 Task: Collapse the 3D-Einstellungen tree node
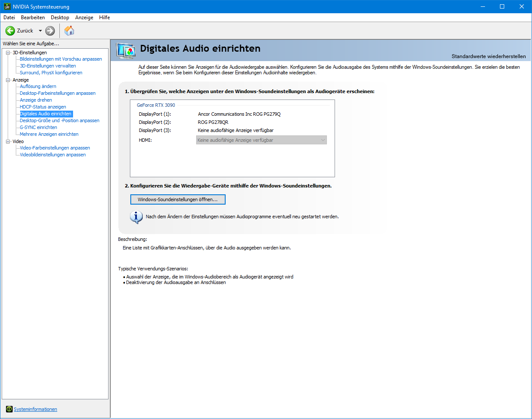coord(8,53)
